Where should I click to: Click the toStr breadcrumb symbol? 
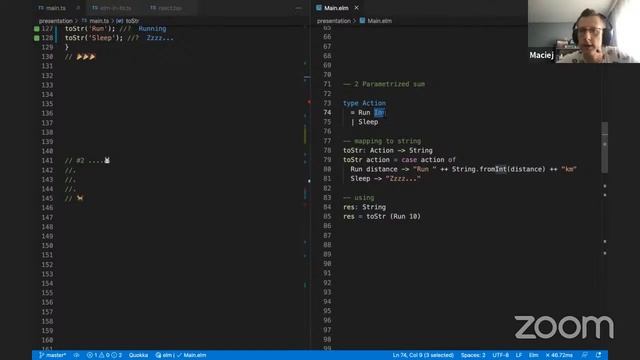[132, 20]
